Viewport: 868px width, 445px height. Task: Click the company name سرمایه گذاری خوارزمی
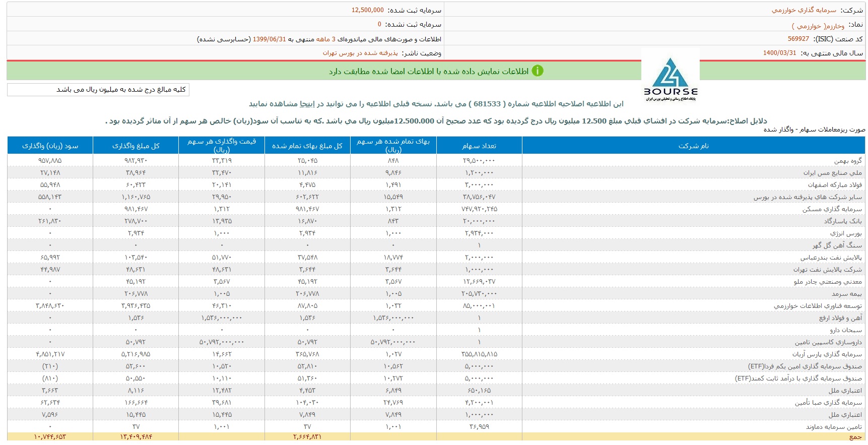point(804,10)
